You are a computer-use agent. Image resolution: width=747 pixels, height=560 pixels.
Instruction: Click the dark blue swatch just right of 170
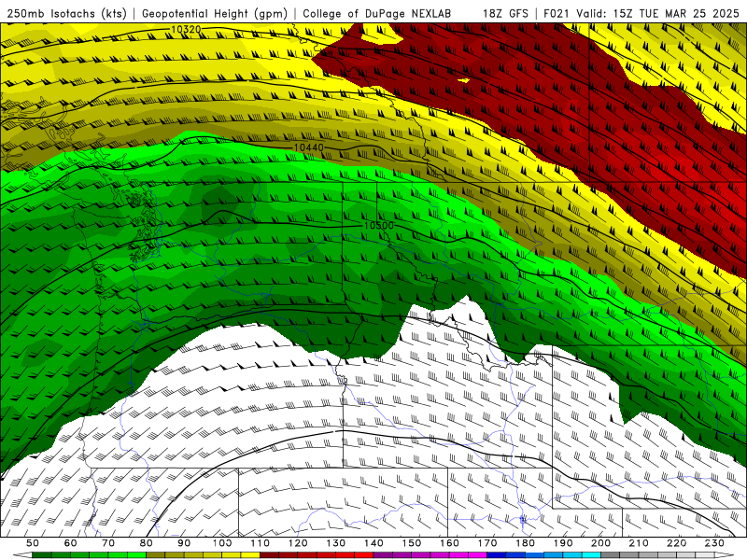pyautogui.click(x=497, y=555)
